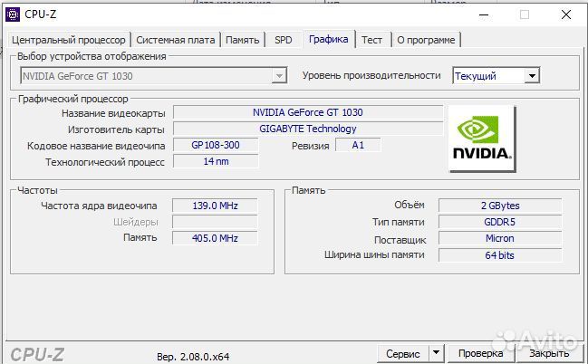Click the Изготовитель карты label
Viewport: 588px width, 364px height.
pyautogui.click(x=116, y=129)
